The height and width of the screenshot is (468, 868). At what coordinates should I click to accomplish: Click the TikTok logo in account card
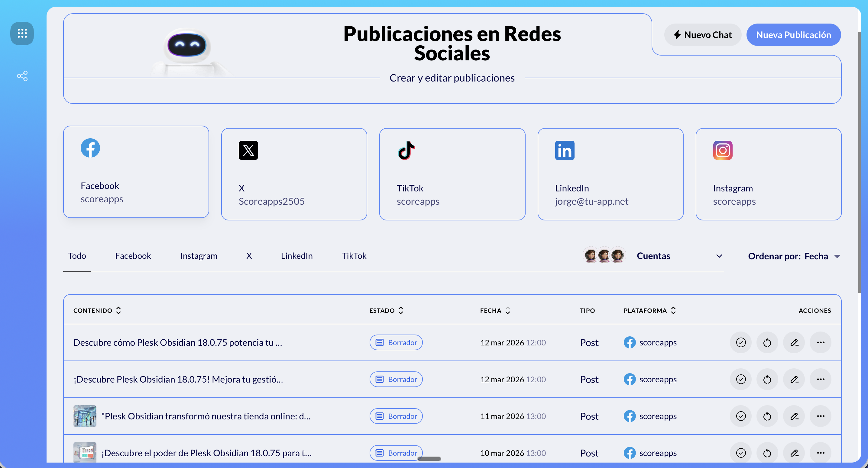pos(406,150)
